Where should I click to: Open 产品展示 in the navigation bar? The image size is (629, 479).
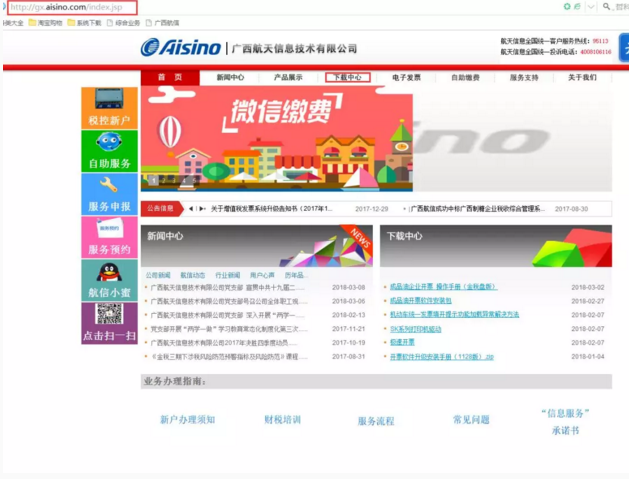[x=288, y=77]
